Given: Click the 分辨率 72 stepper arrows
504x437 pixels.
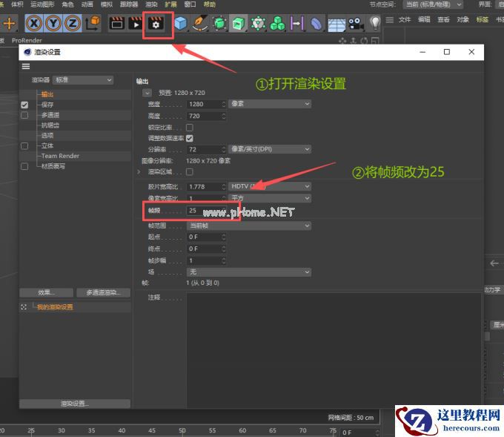Looking at the screenshot, I should [x=224, y=150].
